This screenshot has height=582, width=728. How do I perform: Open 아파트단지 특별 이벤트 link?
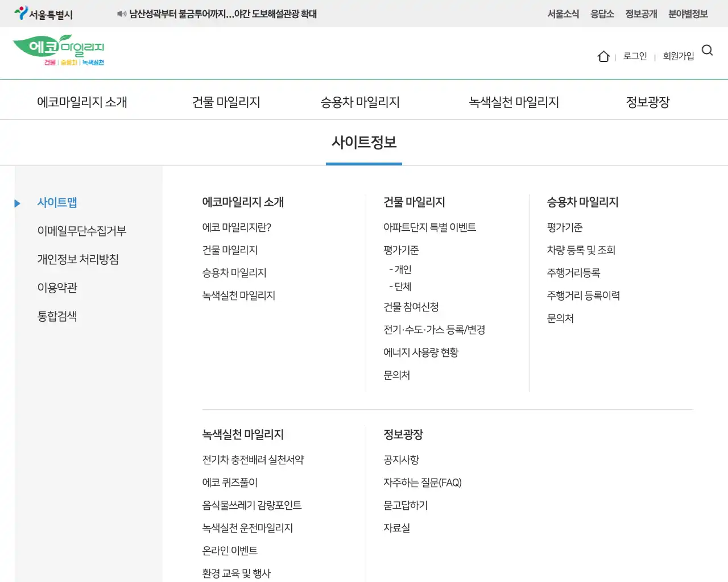[429, 227]
